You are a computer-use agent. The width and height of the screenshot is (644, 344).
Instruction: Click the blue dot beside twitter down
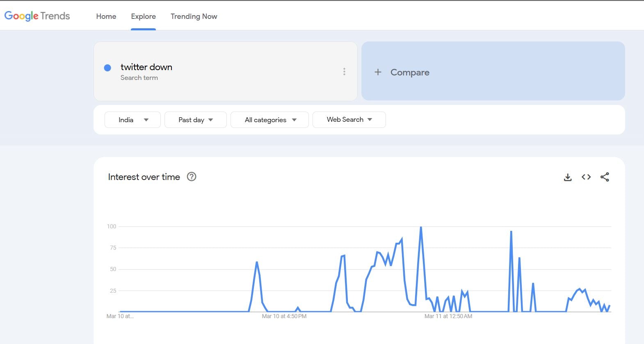tap(107, 68)
